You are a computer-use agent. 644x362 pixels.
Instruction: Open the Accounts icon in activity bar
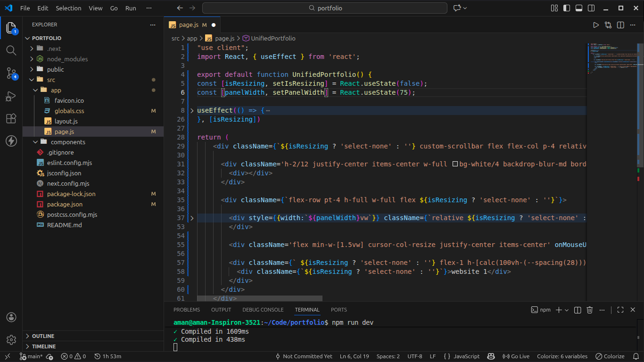pos(11,317)
